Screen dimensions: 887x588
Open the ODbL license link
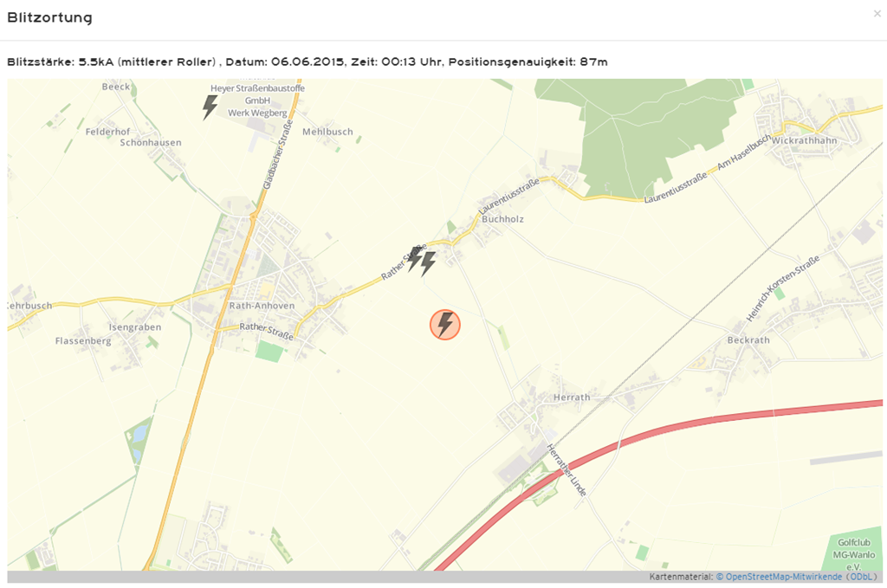click(x=861, y=577)
